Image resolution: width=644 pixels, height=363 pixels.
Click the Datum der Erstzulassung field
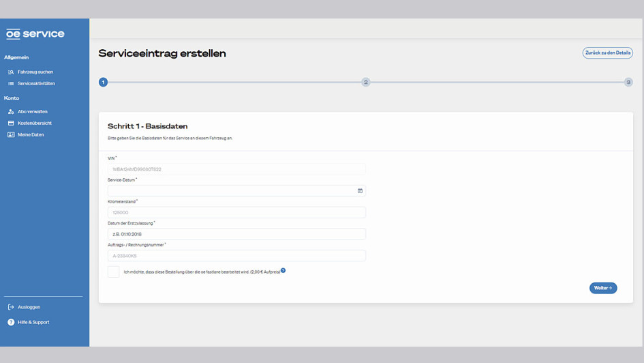tap(236, 234)
